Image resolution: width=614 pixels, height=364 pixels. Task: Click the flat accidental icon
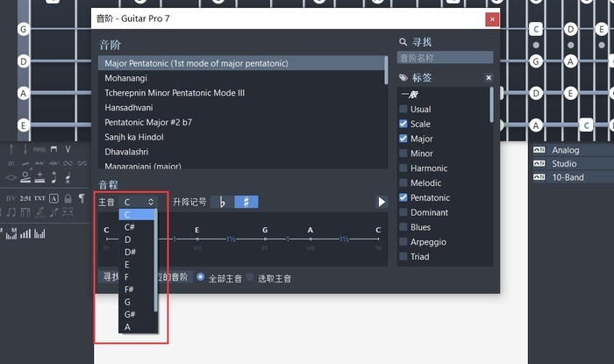point(222,202)
